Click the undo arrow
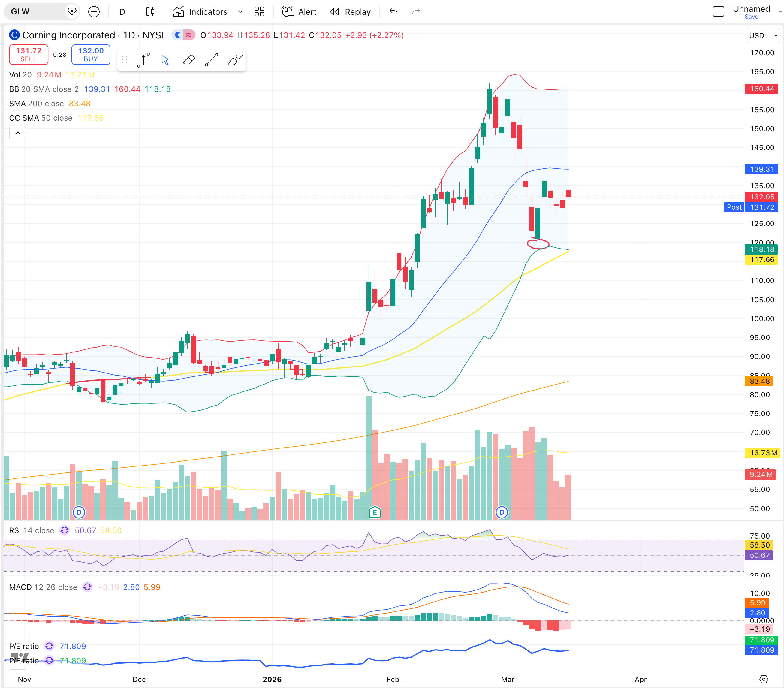Screen dimensions: 784x688 [393, 12]
